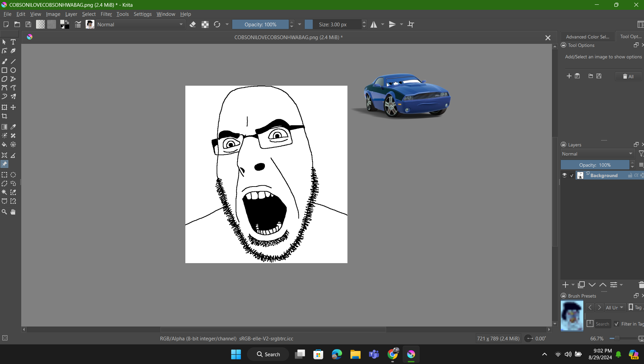The image size is (644, 364).
Task: Switch to Tool Options tab
Action: [631, 36]
